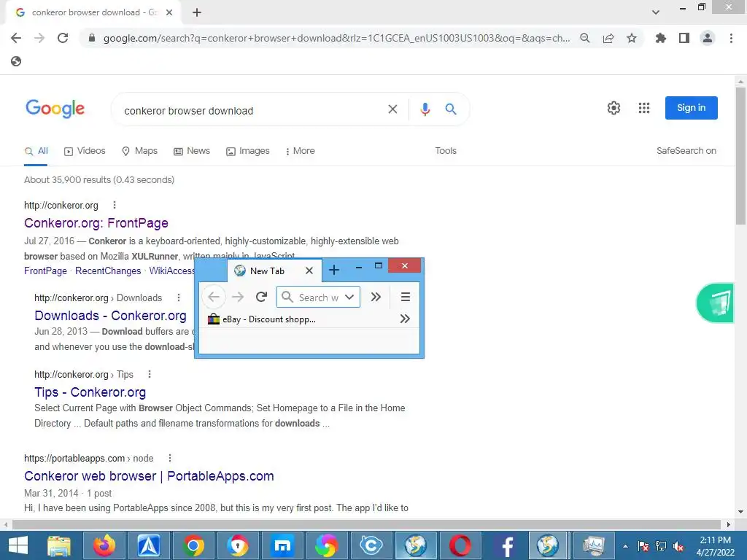Reload the Google search page in Chrome
The width and height of the screenshot is (747, 560).
coord(63,38)
